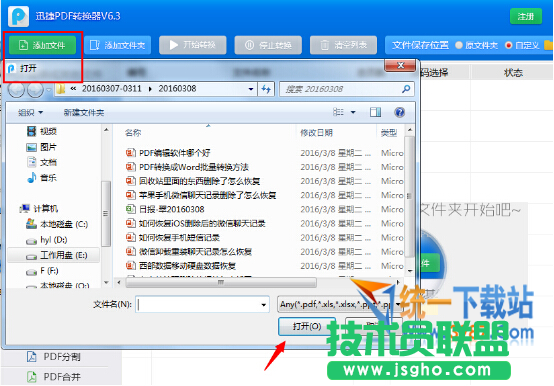Open the address path dropdown arrow

coord(251,89)
